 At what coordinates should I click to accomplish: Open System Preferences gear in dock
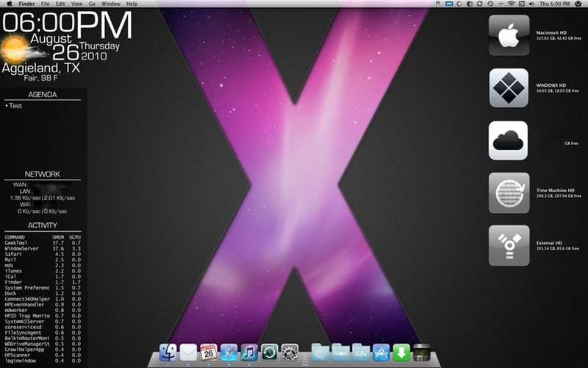coord(290,353)
